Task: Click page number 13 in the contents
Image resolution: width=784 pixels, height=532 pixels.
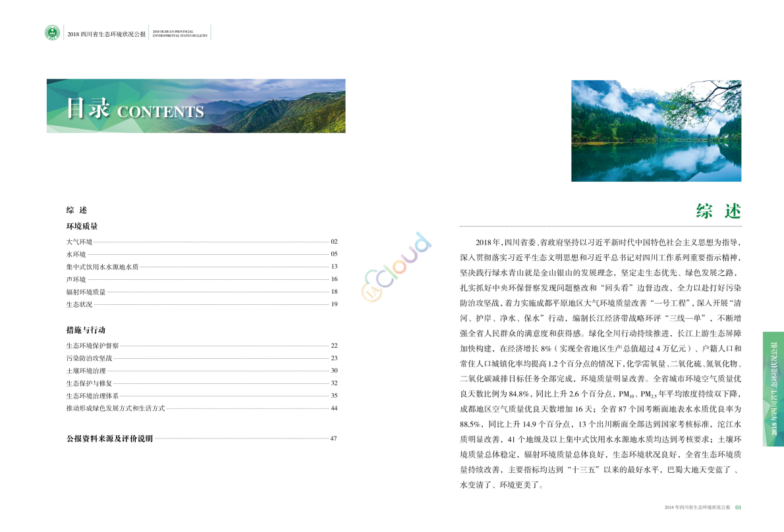Action: (334, 267)
